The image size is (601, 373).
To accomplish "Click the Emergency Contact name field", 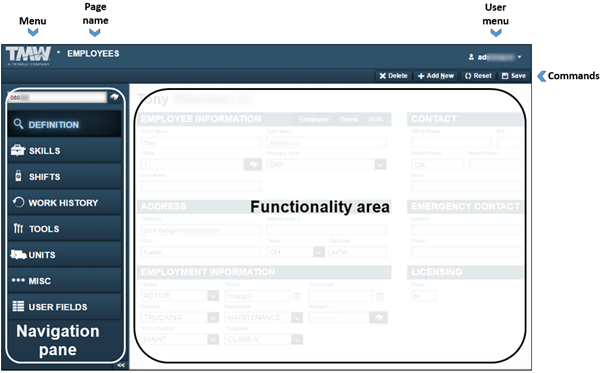I will pos(466,230).
